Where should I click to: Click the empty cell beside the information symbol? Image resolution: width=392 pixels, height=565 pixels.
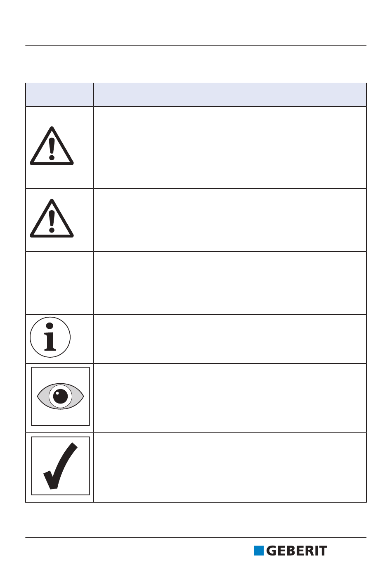(230, 339)
